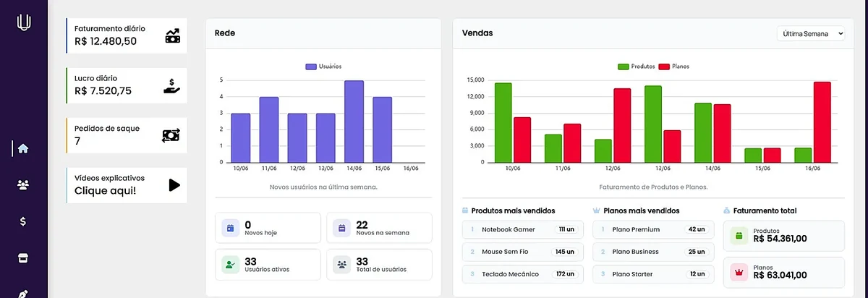Click the green Produtos bar at 13/06
Viewport: 868px width, 298px height.
point(653,124)
